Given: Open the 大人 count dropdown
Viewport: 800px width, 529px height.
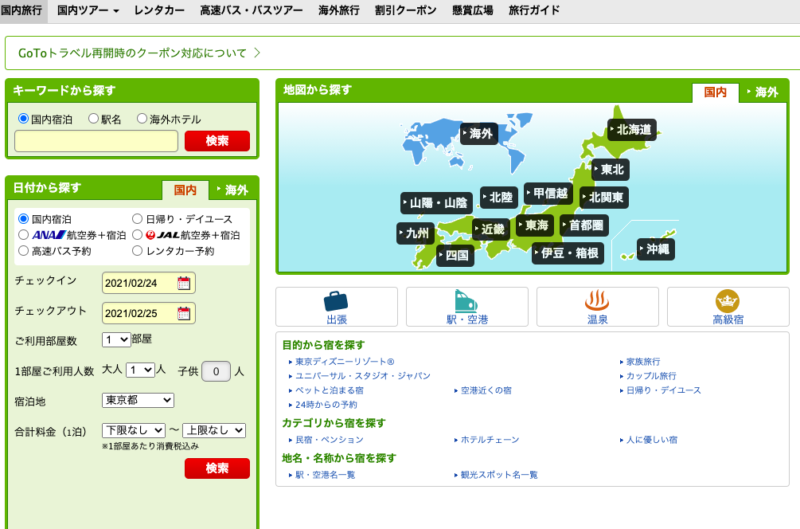Looking at the screenshot, I should tap(140, 370).
